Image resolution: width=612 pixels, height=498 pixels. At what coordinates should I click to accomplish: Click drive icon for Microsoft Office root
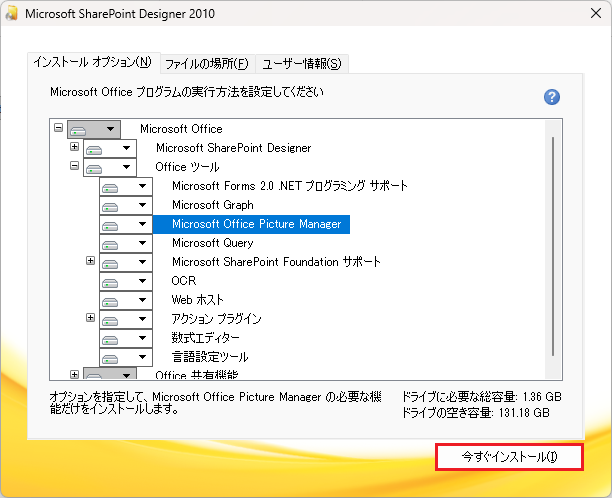pyautogui.click(x=81, y=129)
